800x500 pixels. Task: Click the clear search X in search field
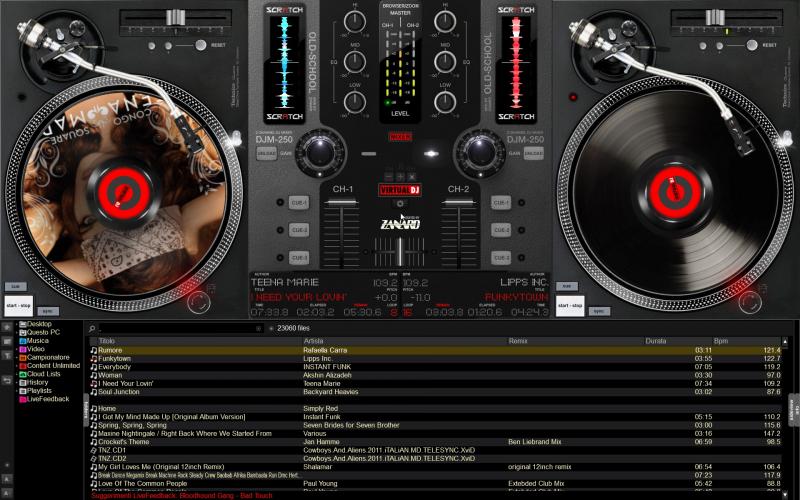[x=259, y=329]
